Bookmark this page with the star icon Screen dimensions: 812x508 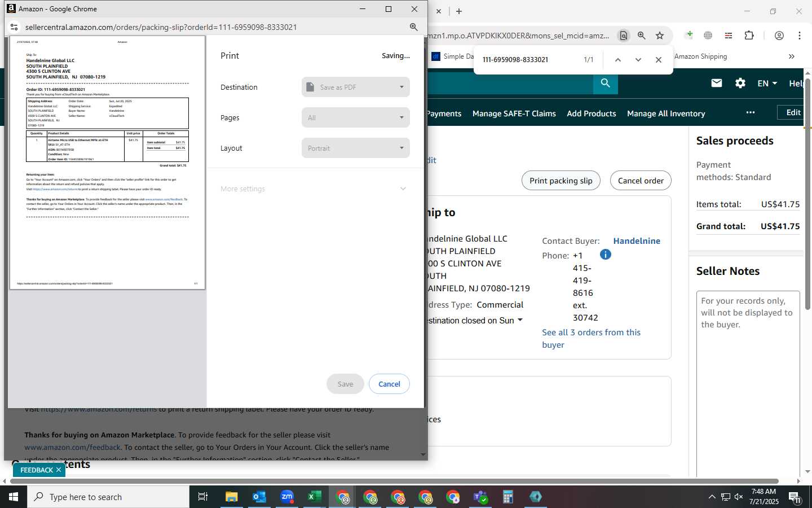pos(660,36)
